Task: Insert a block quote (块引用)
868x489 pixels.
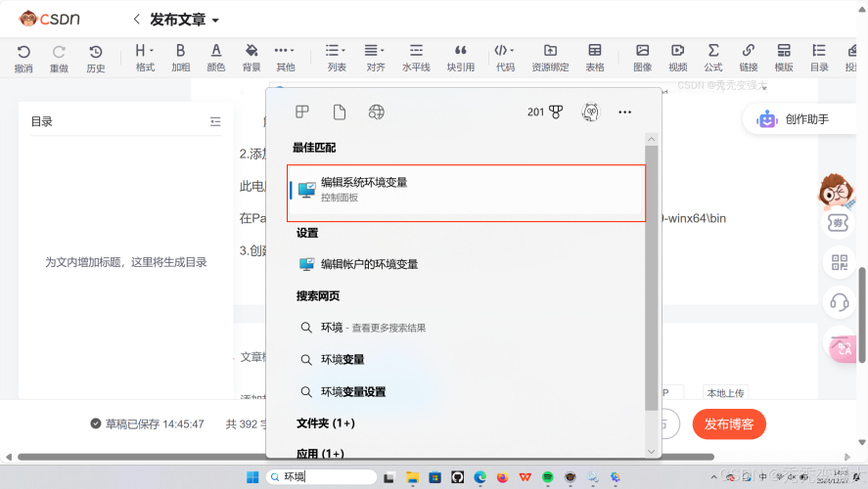Action: pos(461,58)
